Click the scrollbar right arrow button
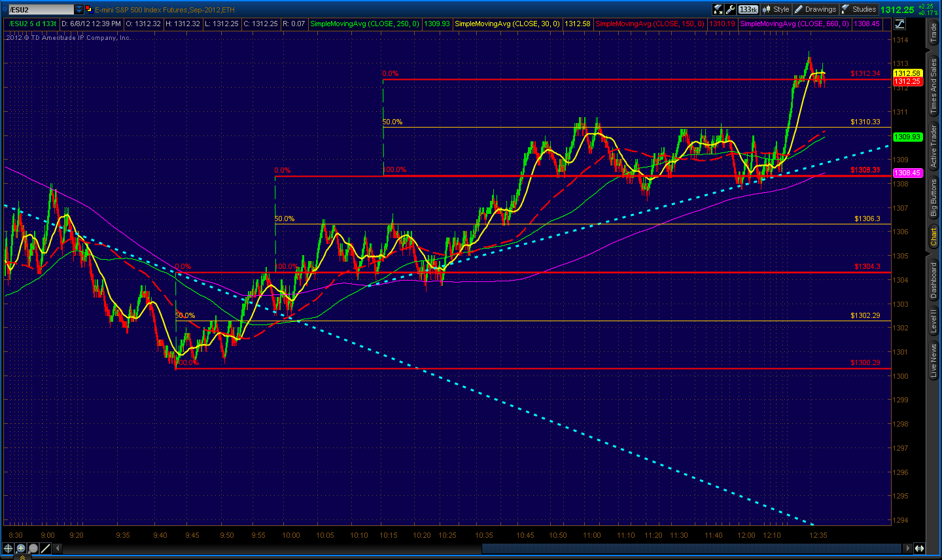 click(907, 549)
